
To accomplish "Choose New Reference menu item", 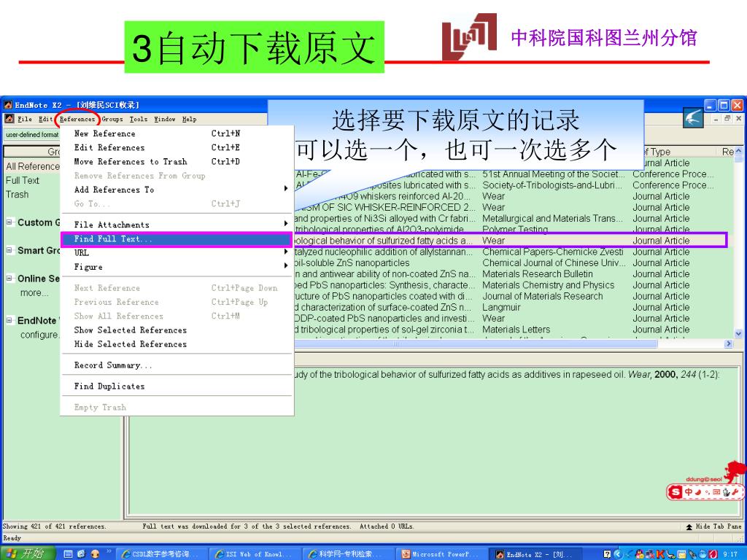I will point(177,133).
